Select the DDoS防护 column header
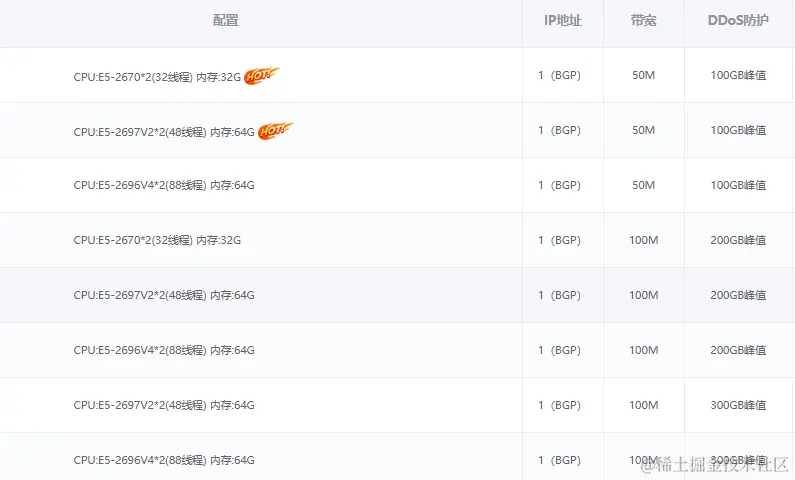 click(x=738, y=20)
